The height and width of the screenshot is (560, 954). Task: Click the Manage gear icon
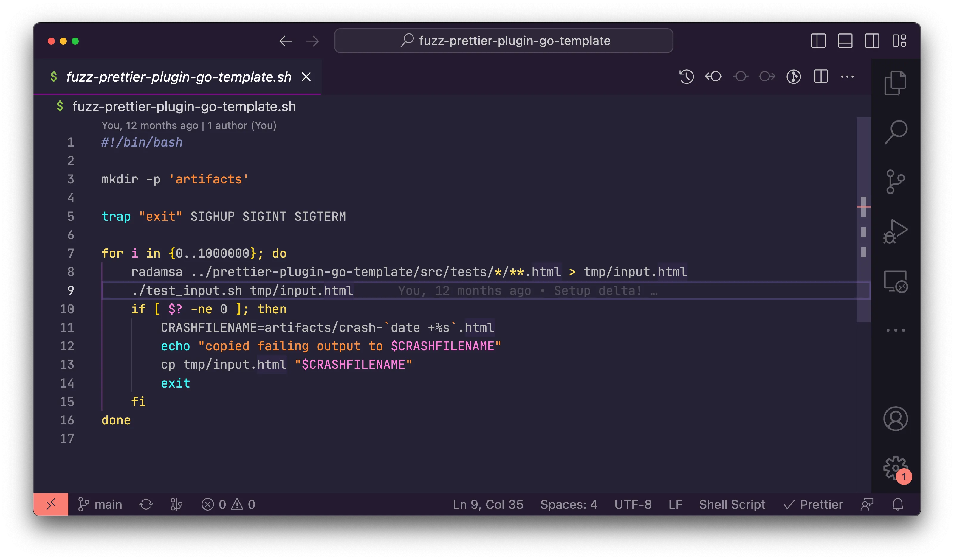pos(895,468)
